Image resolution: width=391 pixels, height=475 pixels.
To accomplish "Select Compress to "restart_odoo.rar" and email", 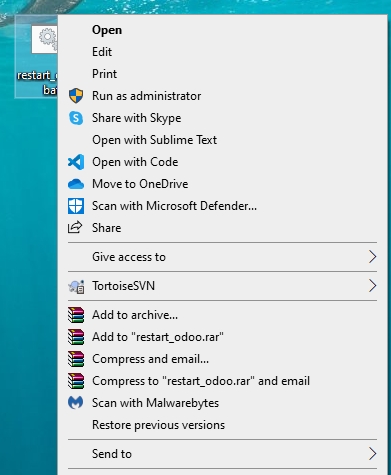I will 222,381.
